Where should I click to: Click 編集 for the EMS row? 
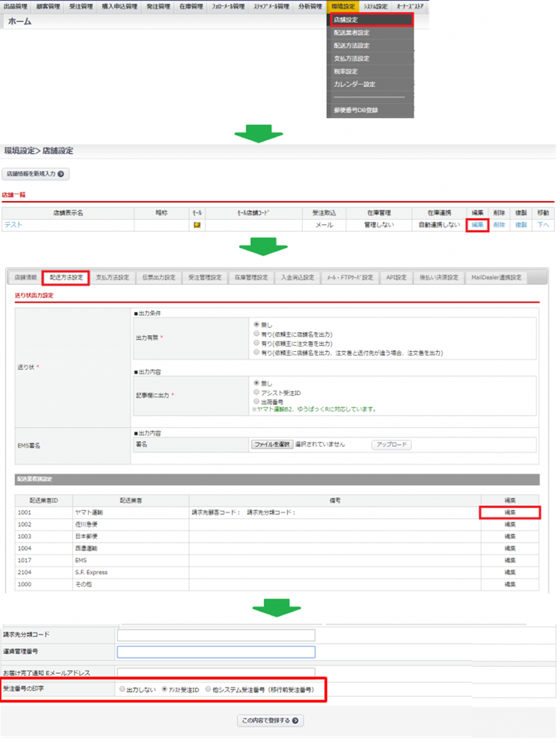tap(510, 560)
